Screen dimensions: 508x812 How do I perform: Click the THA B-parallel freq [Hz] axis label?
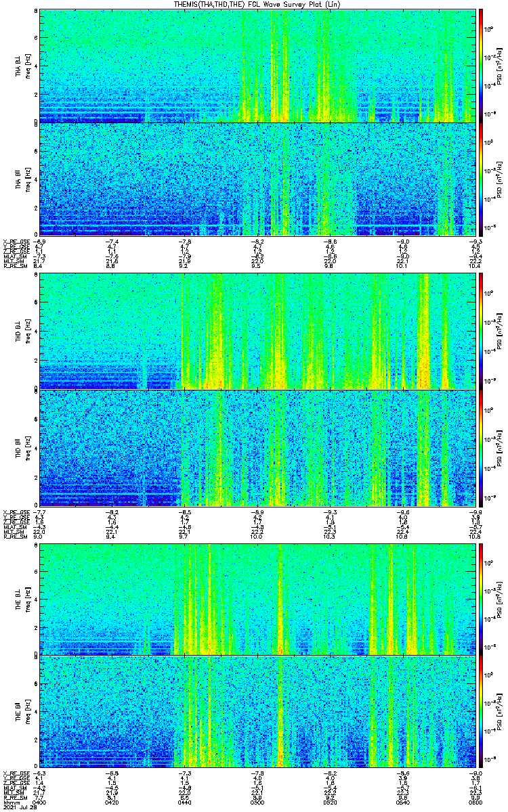[28, 179]
